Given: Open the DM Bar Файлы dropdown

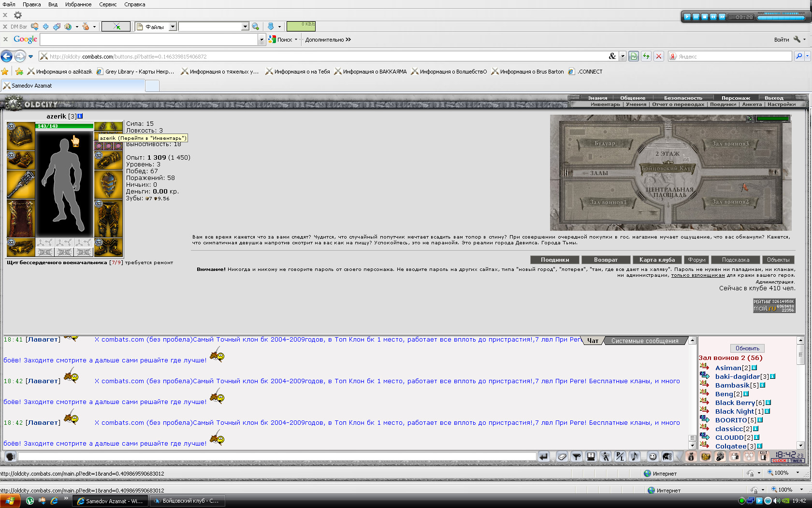Looking at the screenshot, I should point(173,27).
